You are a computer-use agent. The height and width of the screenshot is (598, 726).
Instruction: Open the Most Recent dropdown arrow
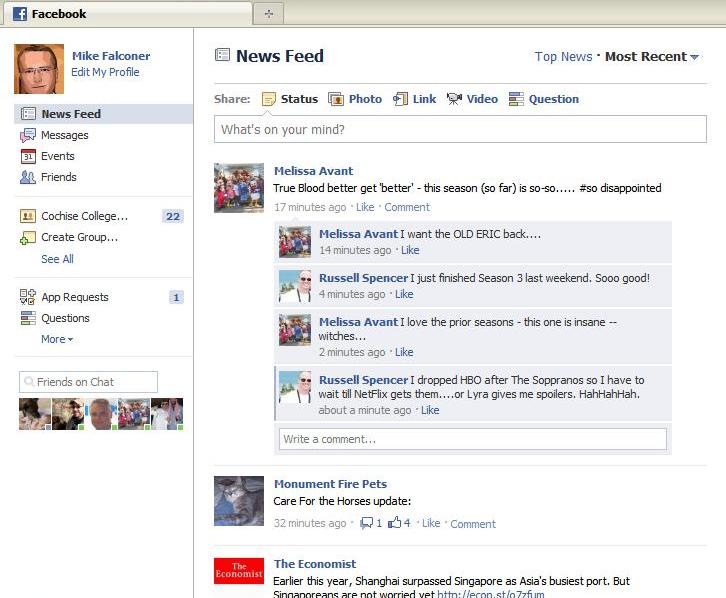point(695,58)
